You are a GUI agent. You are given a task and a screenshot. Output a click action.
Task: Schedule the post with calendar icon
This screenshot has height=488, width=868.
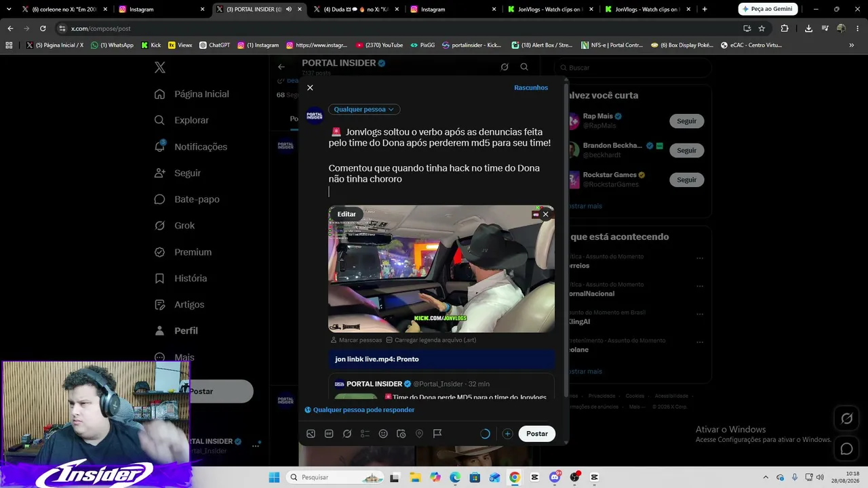pyautogui.click(x=401, y=434)
